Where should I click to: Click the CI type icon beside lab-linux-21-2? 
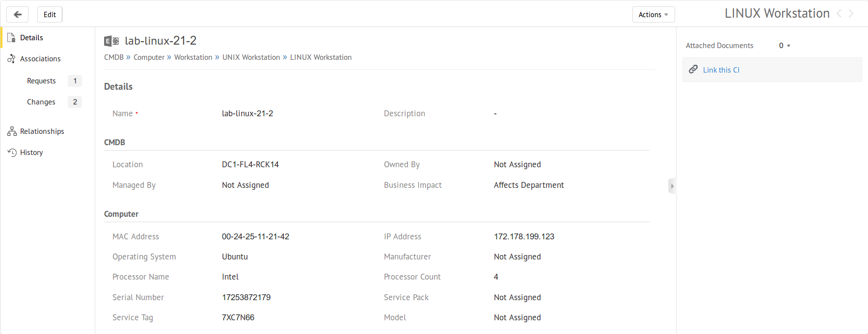pos(111,41)
